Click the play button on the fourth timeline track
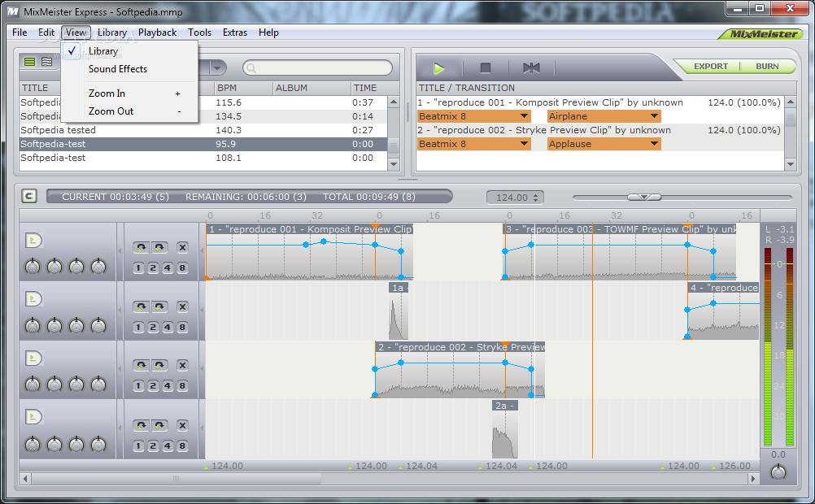This screenshot has height=504, width=815. point(33,417)
